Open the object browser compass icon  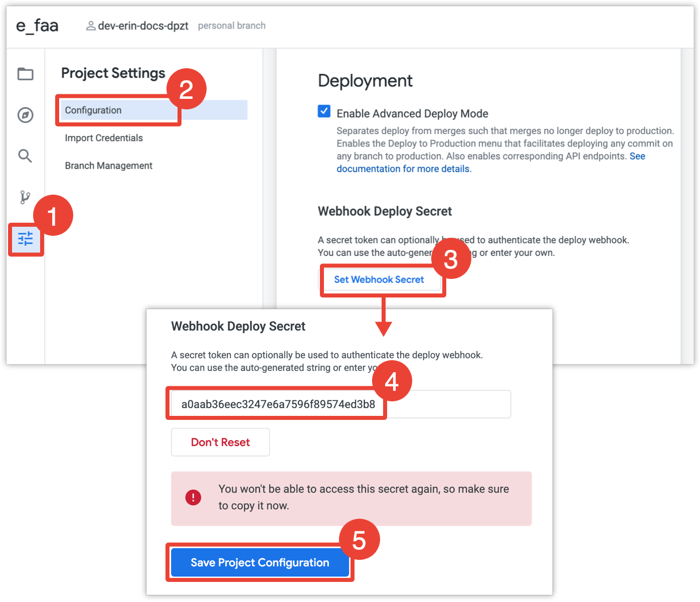coord(26,115)
